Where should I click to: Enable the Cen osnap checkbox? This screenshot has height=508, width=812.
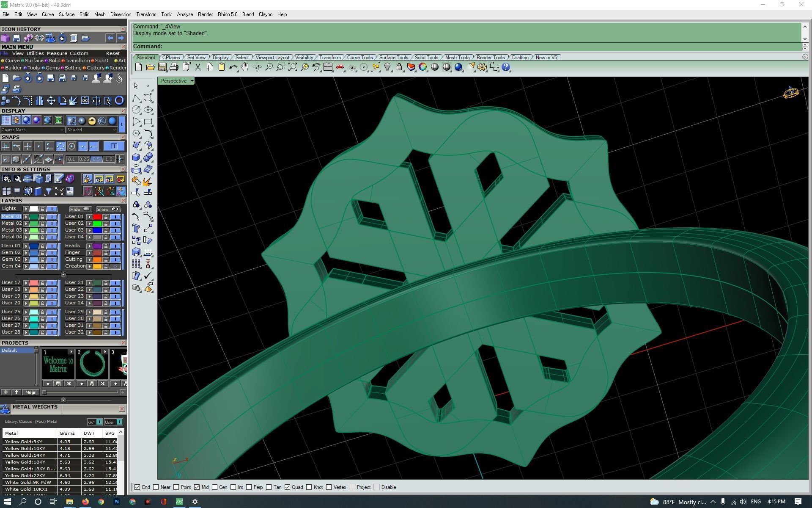pyautogui.click(x=215, y=487)
